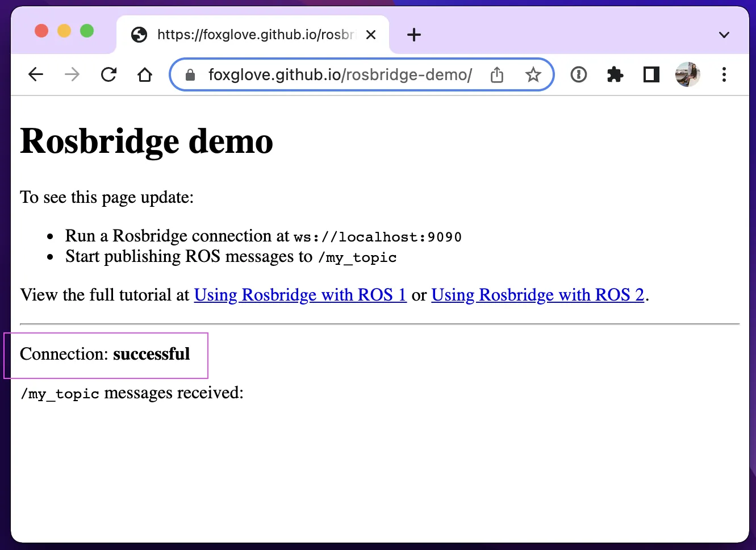
Task: Open the Extensions puzzle-piece icon
Action: [x=615, y=74]
